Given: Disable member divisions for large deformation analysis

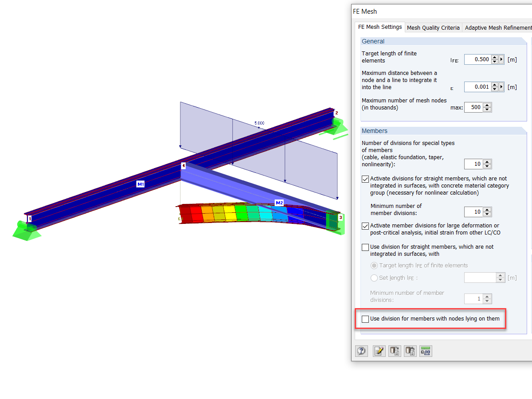Looking at the screenshot, I should (x=365, y=226).
